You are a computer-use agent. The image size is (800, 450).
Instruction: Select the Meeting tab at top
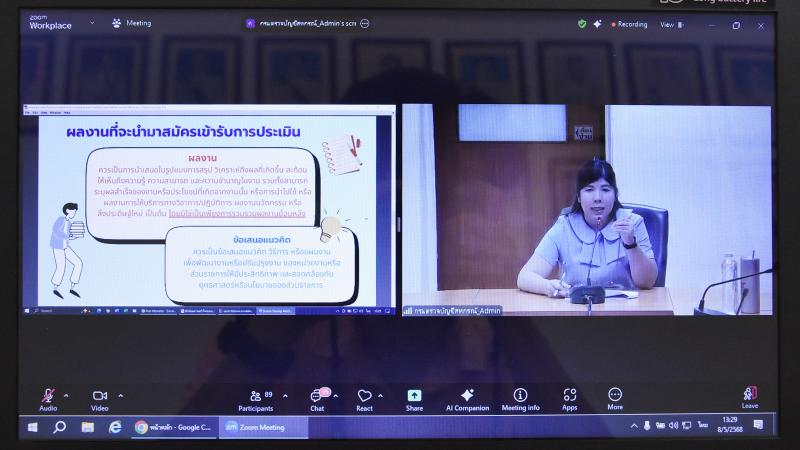pos(132,23)
